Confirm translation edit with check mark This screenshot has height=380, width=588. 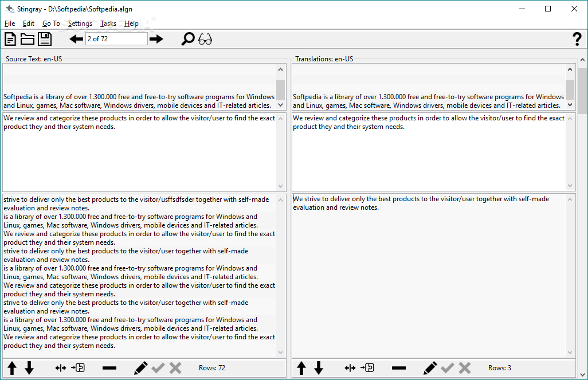pos(448,368)
